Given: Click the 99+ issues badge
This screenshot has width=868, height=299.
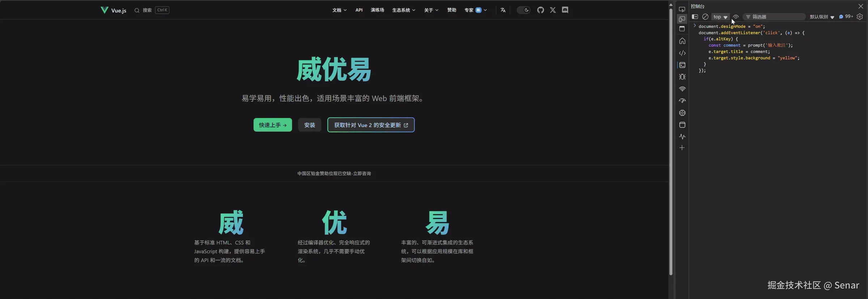Looking at the screenshot, I should (846, 17).
